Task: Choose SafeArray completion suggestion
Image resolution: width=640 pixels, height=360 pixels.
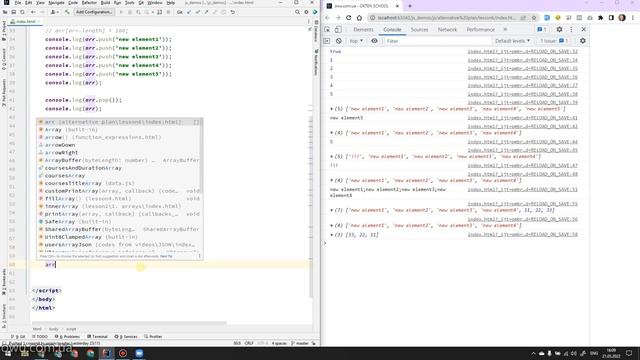Action: point(119,222)
